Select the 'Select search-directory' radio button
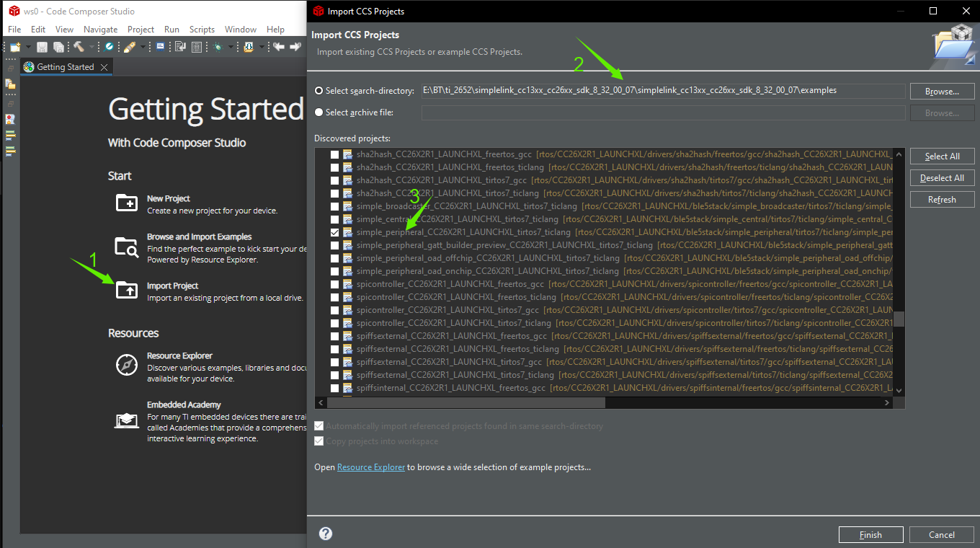The image size is (980, 548). click(319, 91)
